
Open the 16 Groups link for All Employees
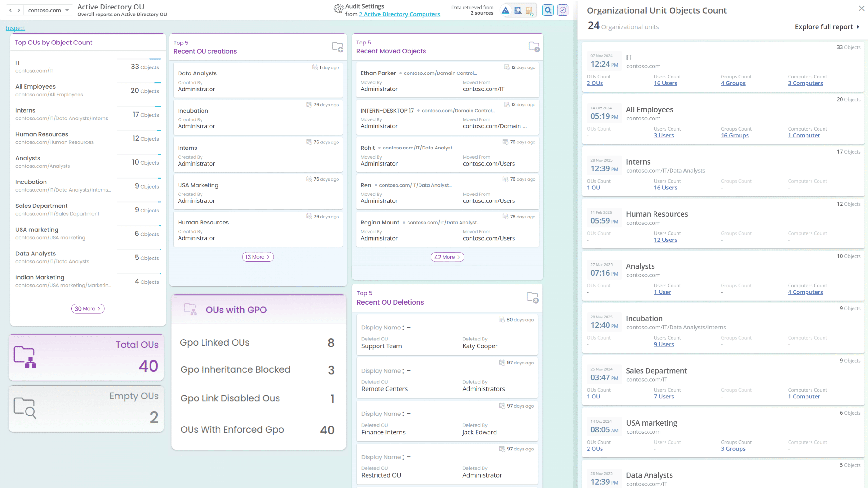coord(735,135)
